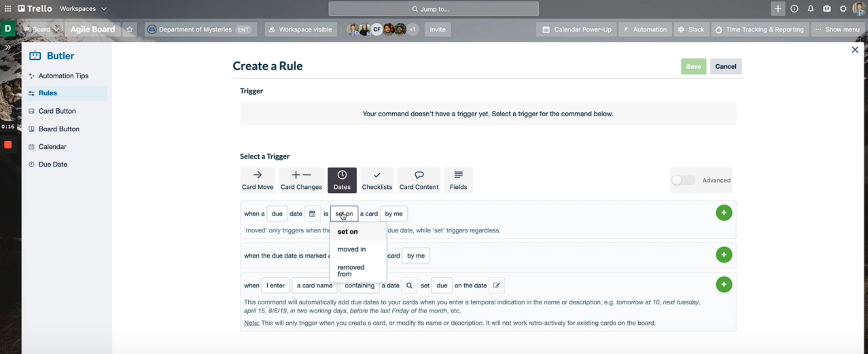The image size is (868, 354).
Task: Click the red stop recording button
Action: click(x=8, y=145)
